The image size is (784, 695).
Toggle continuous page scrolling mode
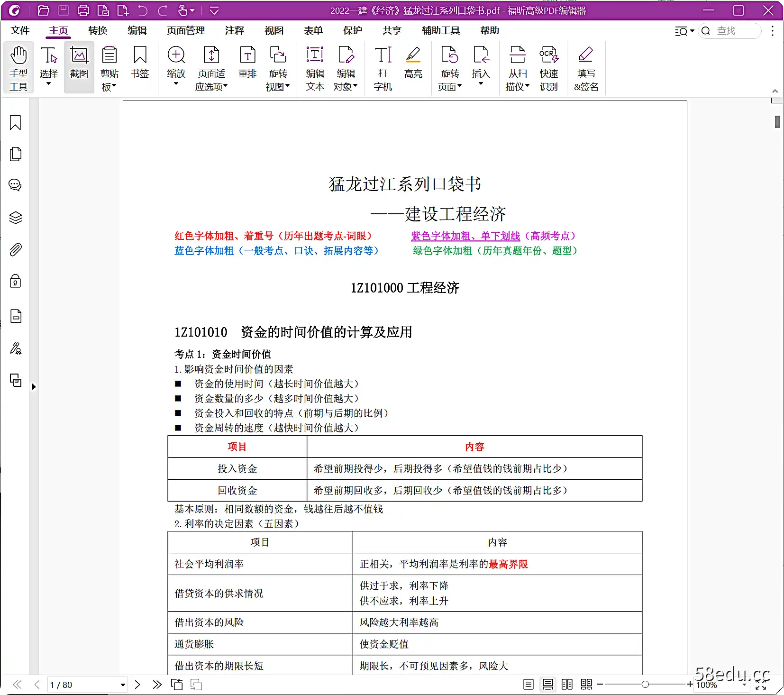(x=548, y=685)
